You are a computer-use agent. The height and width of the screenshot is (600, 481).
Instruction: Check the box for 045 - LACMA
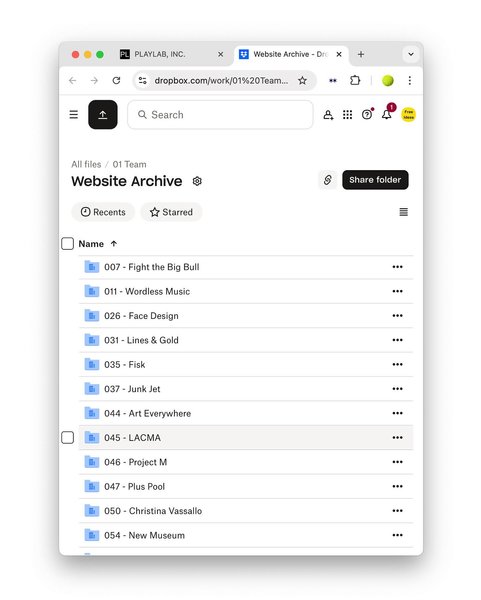(x=68, y=437)
